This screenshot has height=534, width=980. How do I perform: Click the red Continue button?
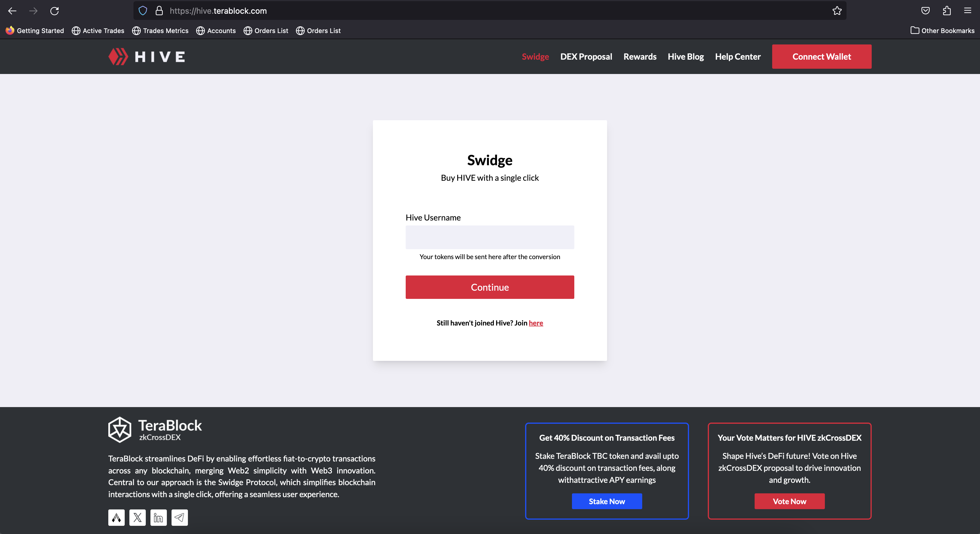(490, 287)
